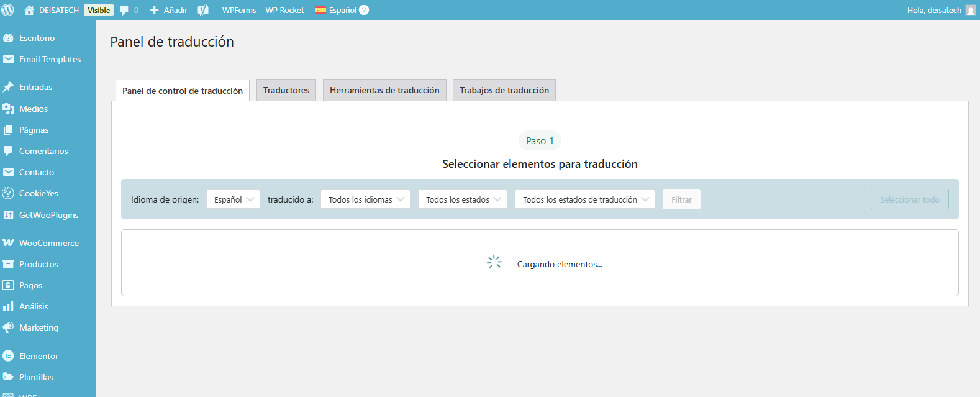Click the comments bubble icon in toolbar
Viewport: 980px width, 397px height.
[124, 10]
